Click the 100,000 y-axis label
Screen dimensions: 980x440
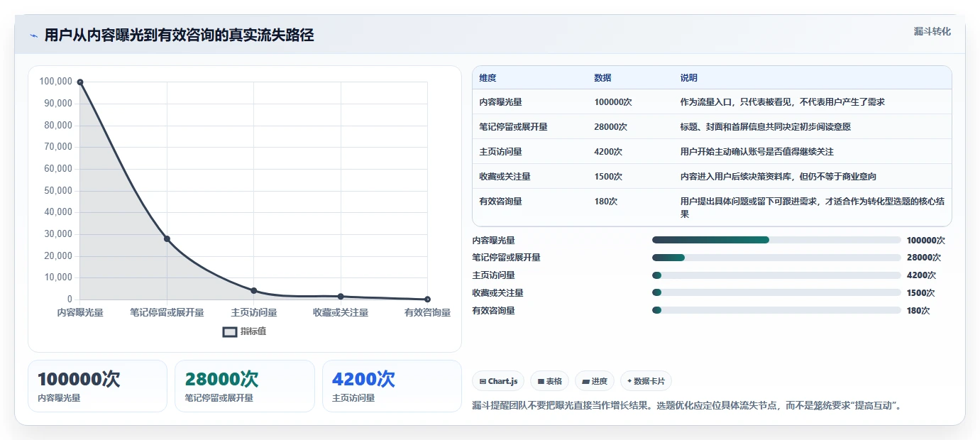point(56,82)
